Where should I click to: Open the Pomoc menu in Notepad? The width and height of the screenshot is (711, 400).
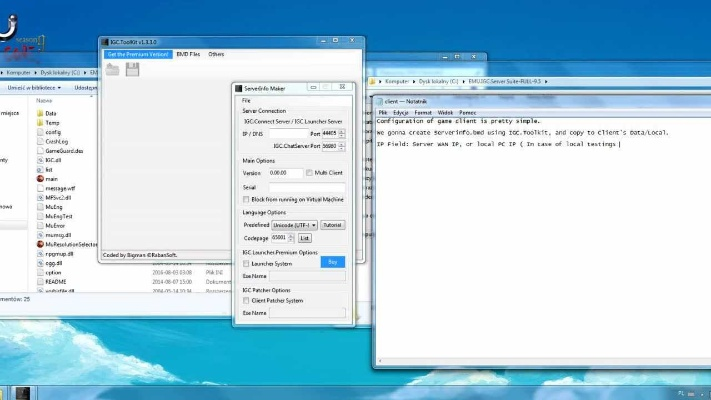tap(468, 112)
